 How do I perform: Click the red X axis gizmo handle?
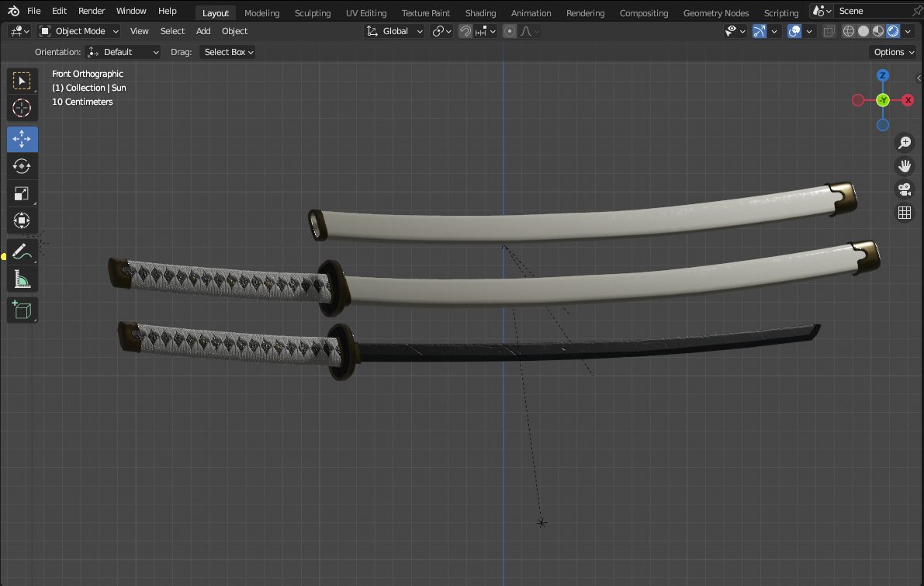(x=908, y=100)
